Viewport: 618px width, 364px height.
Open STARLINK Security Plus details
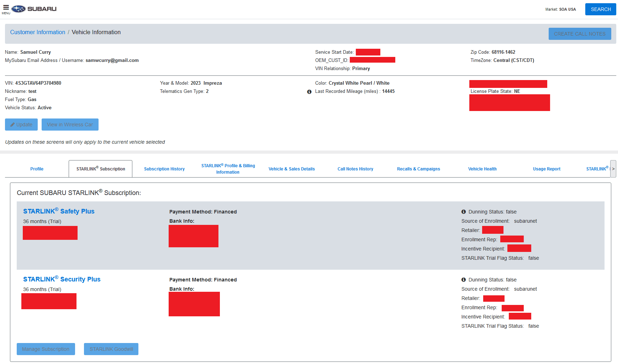[x=61, y=279]
